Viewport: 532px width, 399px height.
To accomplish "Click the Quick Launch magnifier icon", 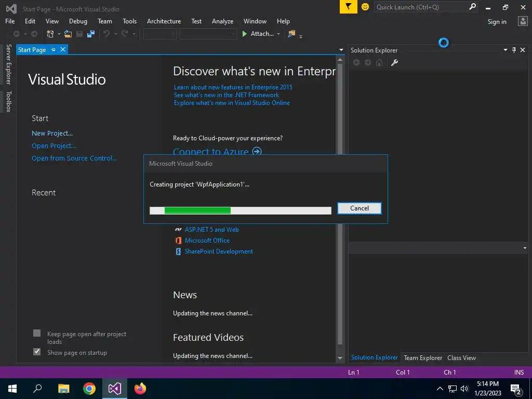I will 472,7.
